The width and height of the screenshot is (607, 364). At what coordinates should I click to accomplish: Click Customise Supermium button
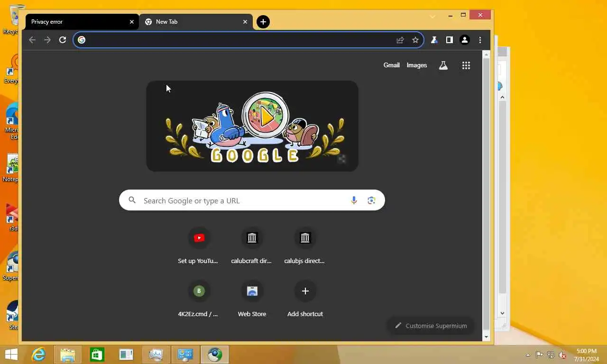coord(431,326)
